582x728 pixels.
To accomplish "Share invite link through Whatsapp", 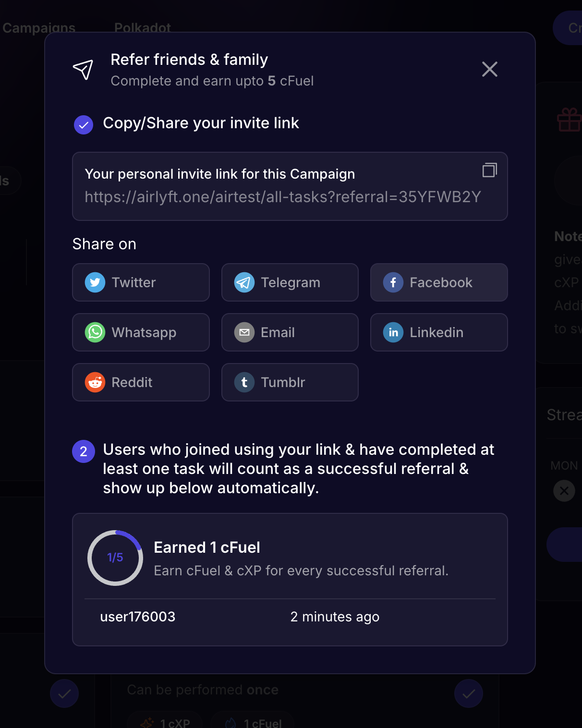I will [141, 332].
